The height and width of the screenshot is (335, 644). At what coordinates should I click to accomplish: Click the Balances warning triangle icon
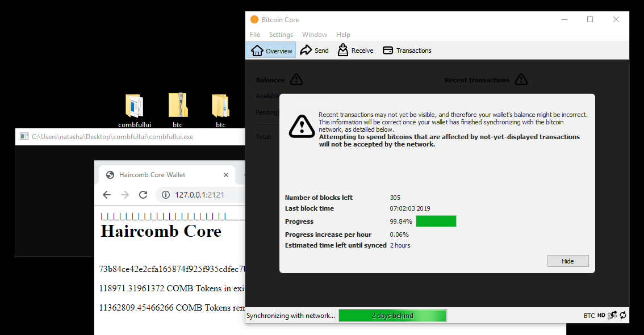(296, 79)
